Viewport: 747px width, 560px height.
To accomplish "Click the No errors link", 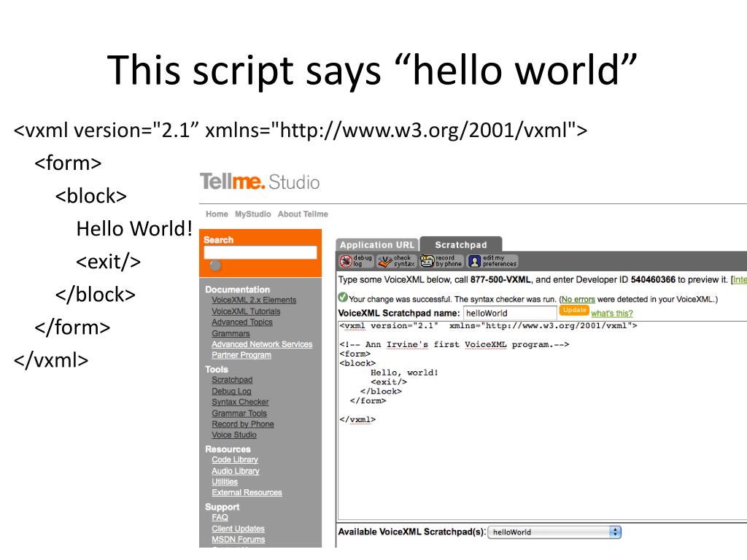I will click(578, 300).
